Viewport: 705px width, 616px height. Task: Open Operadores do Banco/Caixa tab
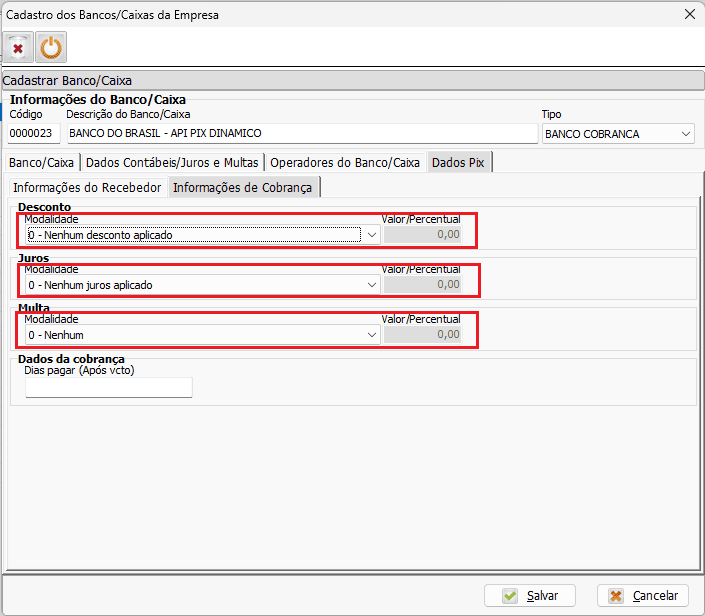pyautogui.click(x=345, y=162)
